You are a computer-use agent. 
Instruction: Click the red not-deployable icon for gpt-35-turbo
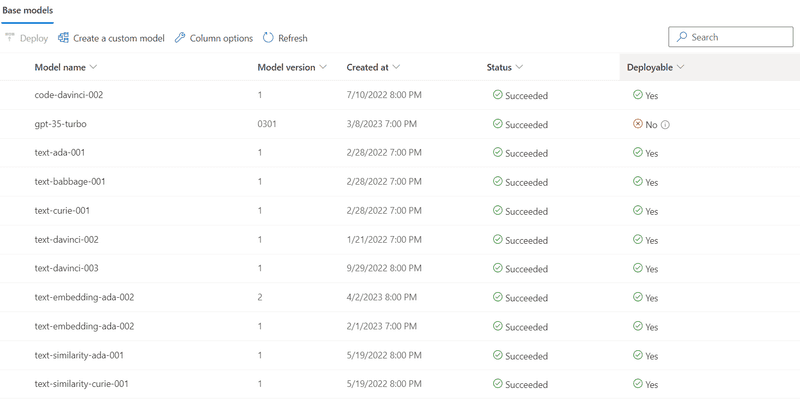(637, 124)
